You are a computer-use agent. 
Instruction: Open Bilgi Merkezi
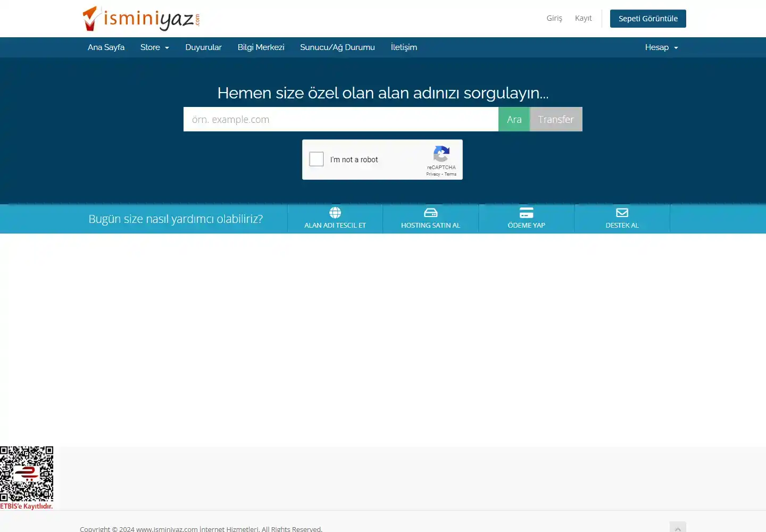click(261, 47)
